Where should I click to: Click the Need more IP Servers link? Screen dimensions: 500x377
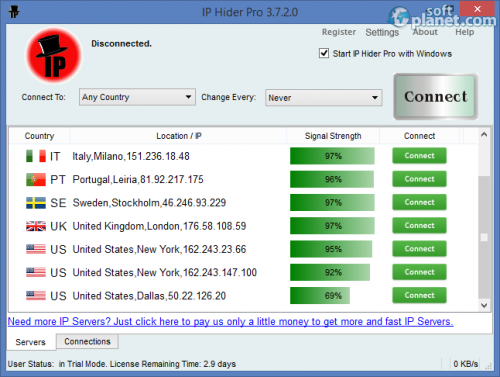230,321
